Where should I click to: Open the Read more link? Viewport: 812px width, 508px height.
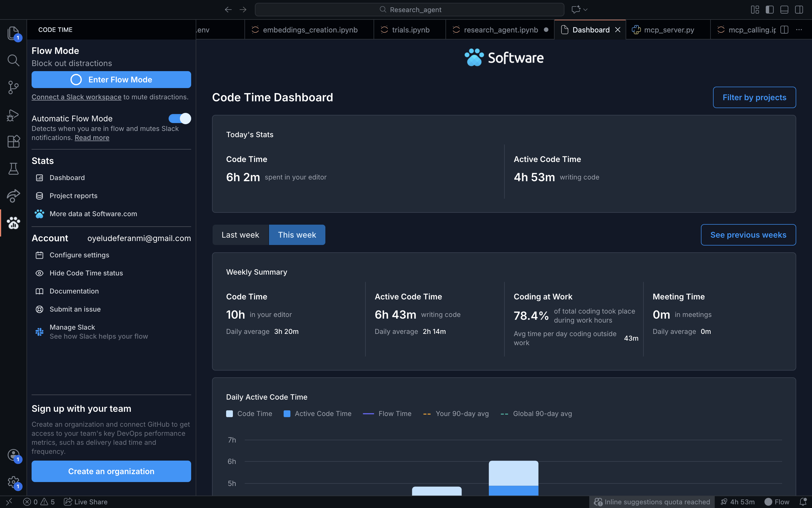point(92,137)
